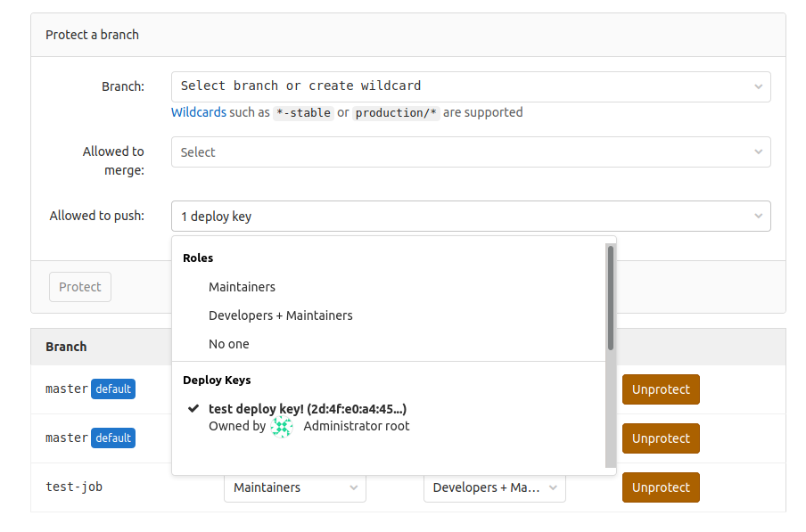
Task: Open the Wildcards documentation link
Action: (198, 111)
